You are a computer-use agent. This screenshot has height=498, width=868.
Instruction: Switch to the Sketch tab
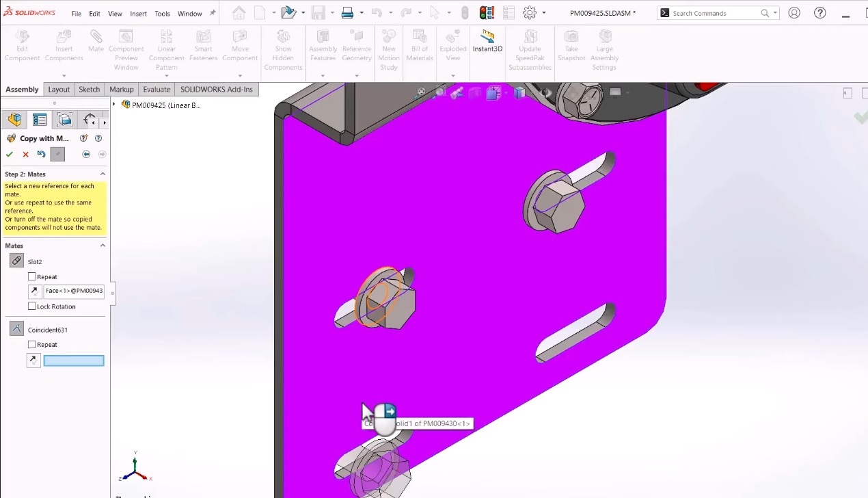[x=89, y=90]
